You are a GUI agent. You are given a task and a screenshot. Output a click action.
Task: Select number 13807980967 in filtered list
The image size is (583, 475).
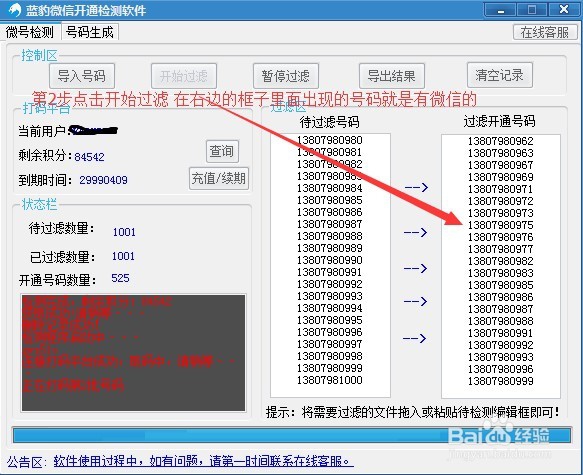tap(500, 165)
